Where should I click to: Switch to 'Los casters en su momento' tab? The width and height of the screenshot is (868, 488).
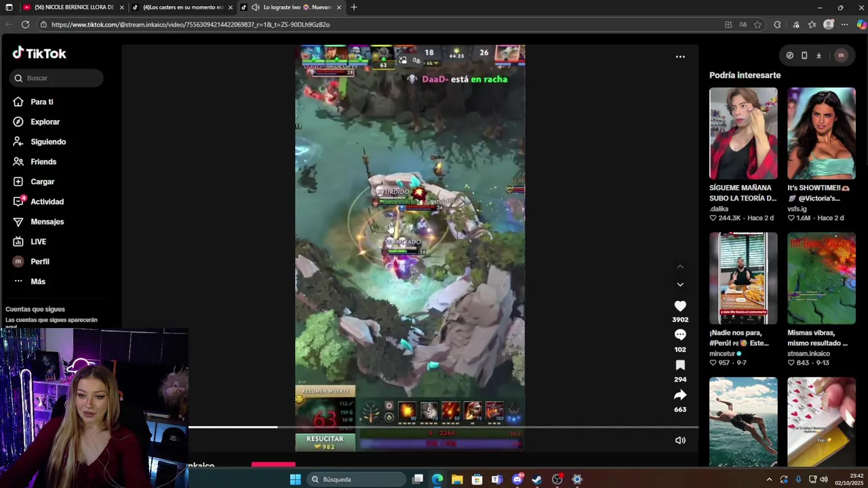point(182,7)
